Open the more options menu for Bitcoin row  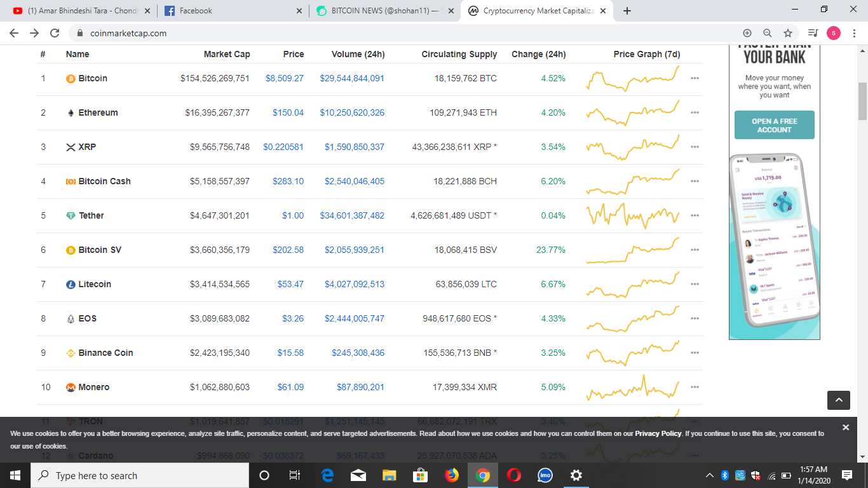pos(695,79)
